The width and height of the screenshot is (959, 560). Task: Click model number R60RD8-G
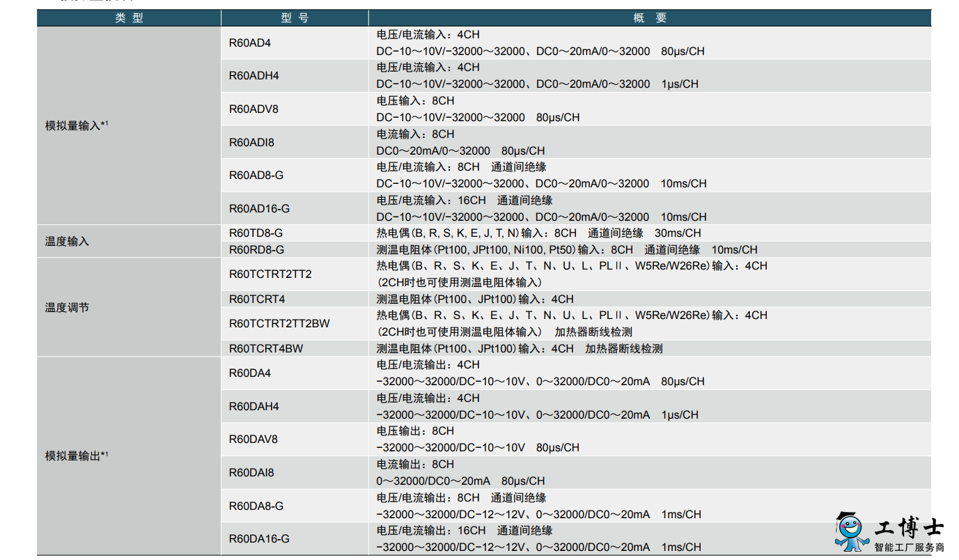[x=256, y=249]
